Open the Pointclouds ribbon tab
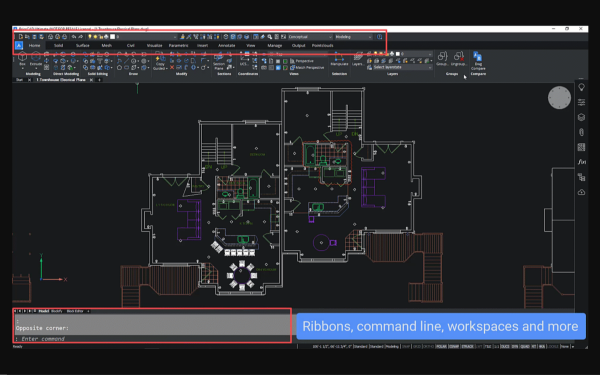The width and height of the screenshot is (600, 375). (x=322, y=46)
